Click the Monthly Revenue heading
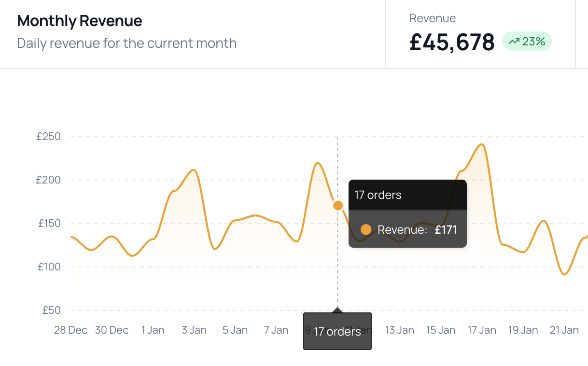This screenshot has height=366, width=588. (80, 21)
